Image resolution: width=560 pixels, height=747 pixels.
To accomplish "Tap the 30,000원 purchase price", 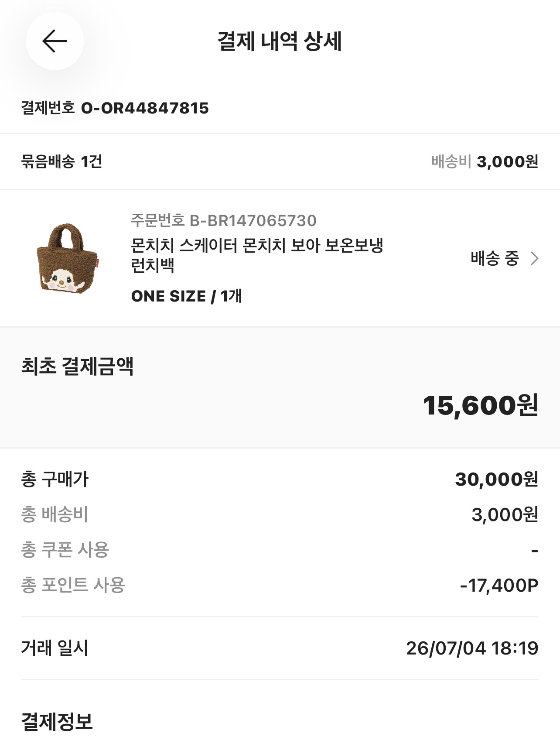I will point(497,479).
